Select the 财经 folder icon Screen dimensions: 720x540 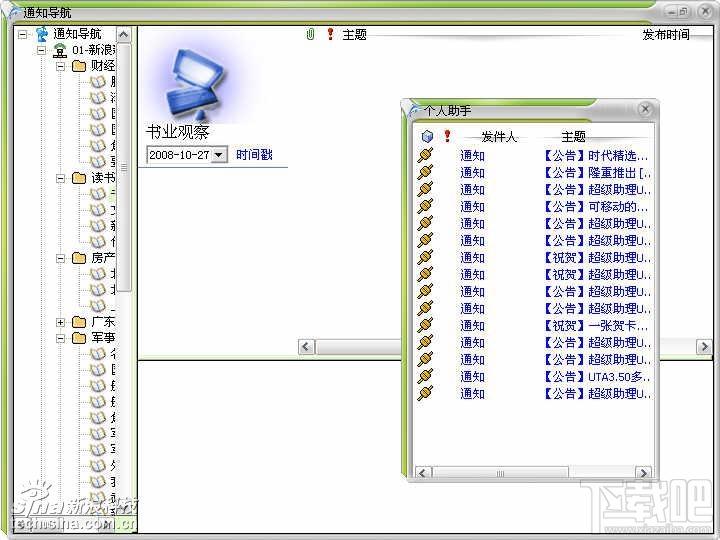pyautogui.click(x=79, y=66)
